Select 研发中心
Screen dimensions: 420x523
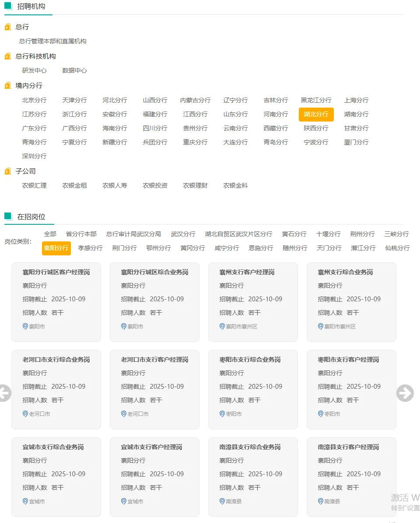[x=35, y=71]
